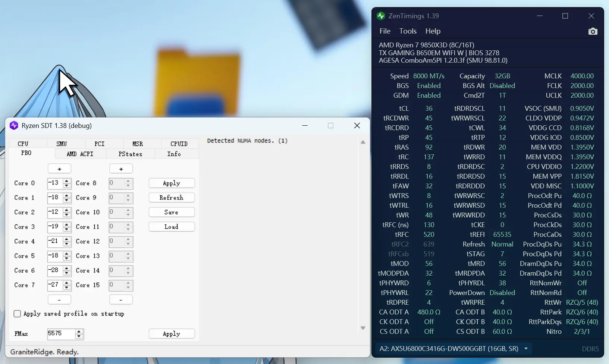The image size is (609, 364).
Task: Click the Core 2 offset spinner arrows
Action: (x=67, y=212)
